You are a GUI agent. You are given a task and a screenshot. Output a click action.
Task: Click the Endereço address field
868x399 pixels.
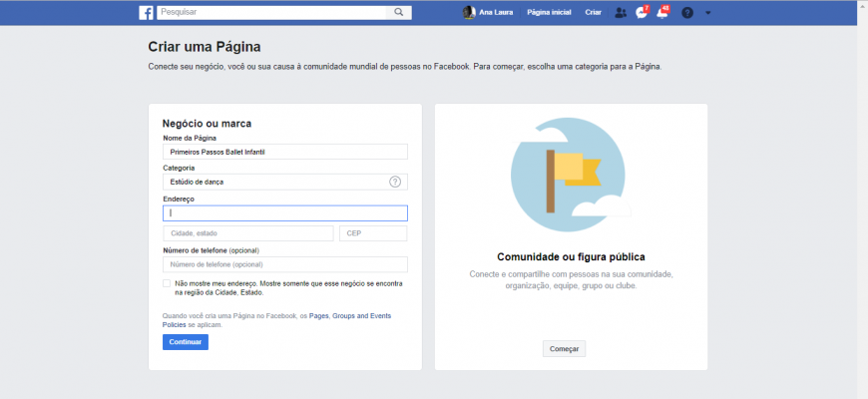coord(285,213)
